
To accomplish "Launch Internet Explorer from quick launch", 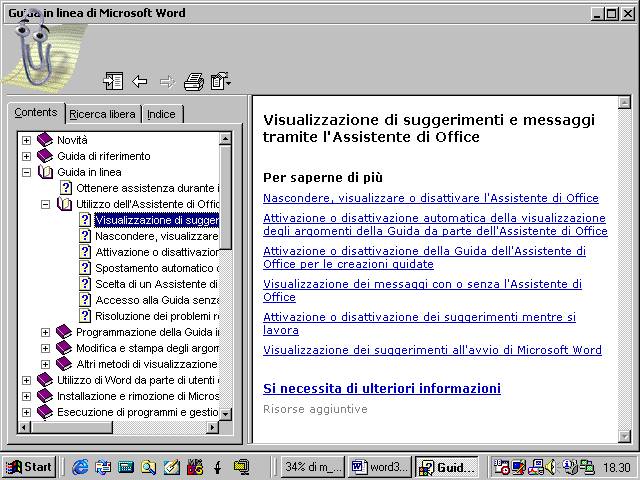I will pyautogui.click(x=80, y=467).
